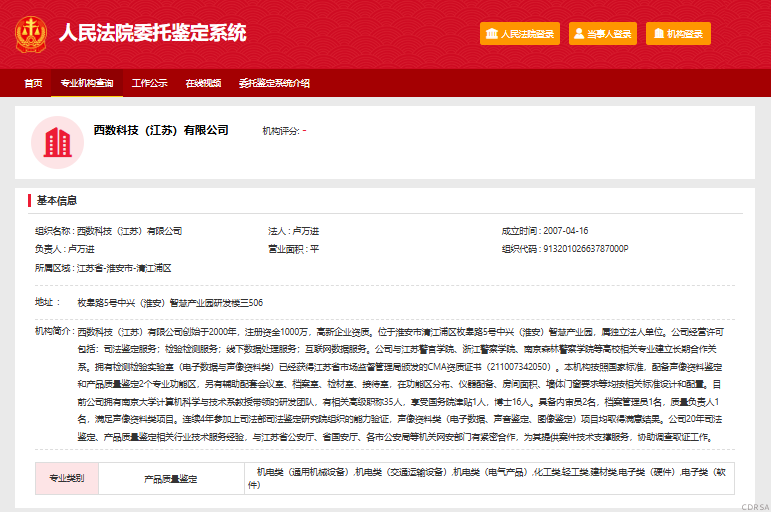The image size is (771, 512).
Task: Open 委托鉴定系统介绍 nav tab
Action: click(274, 83)
